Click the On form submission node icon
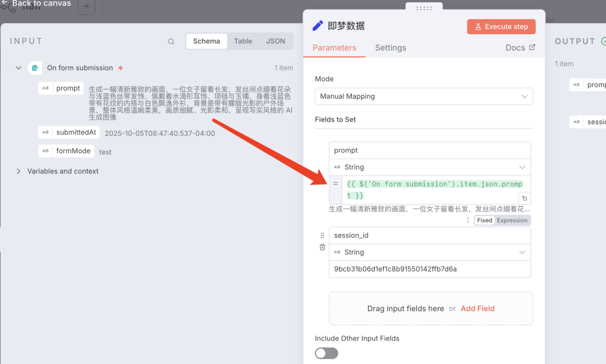 35,68
